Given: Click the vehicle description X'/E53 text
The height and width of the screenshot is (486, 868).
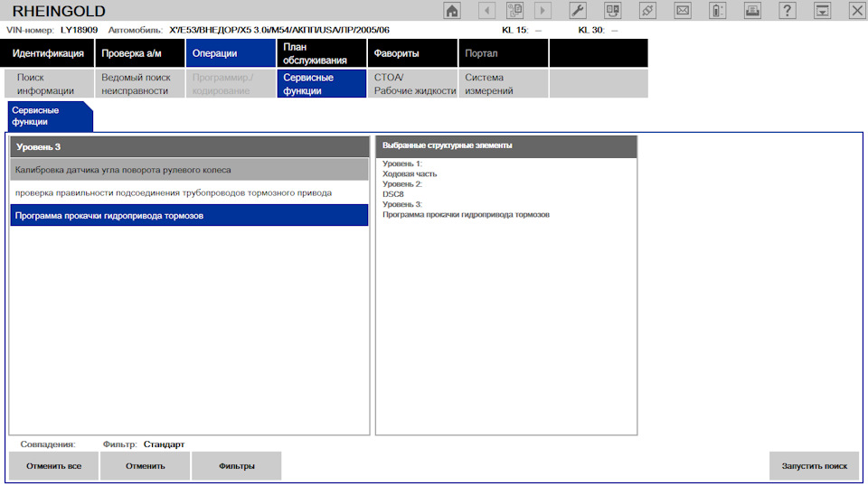Looking at the screenshot, I should [x=279, y=30].
